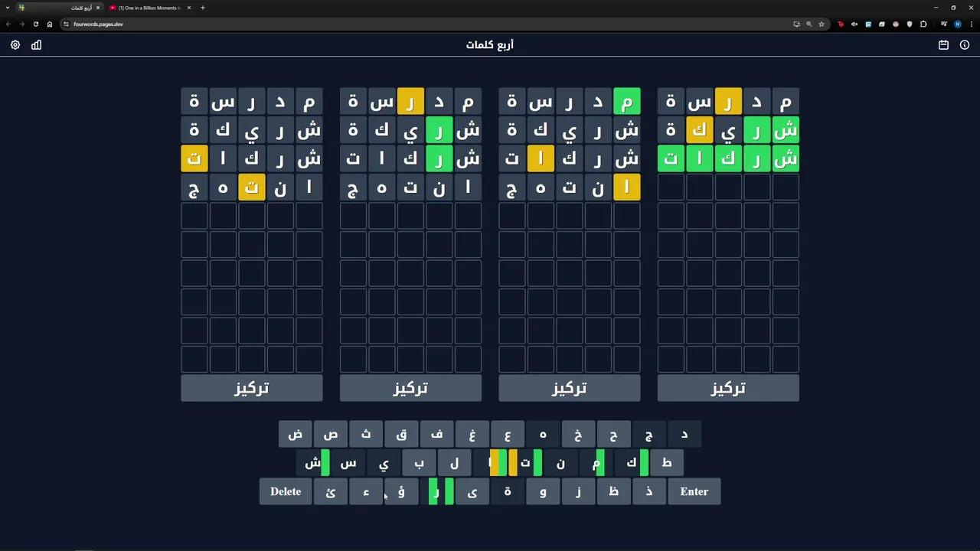The image size is (980, 551).
Task: Tap the ط key on keyboard
Action: 666,463
